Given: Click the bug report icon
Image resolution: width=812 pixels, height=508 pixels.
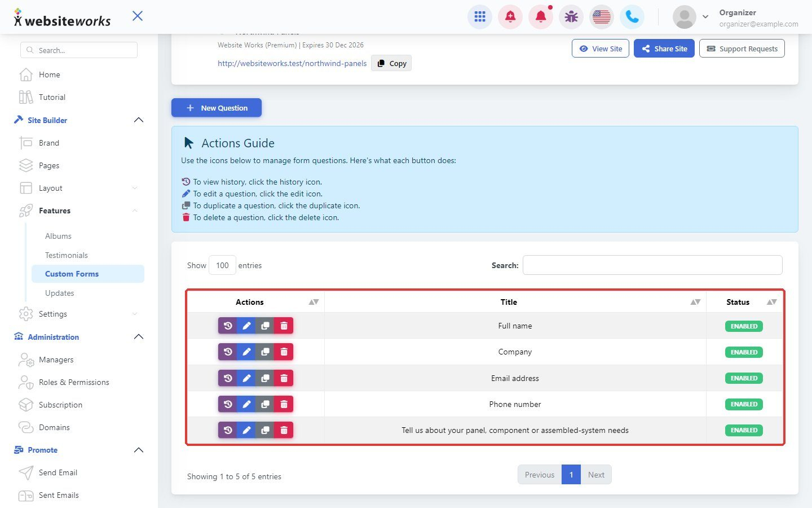Looking at the screenshot, I should pos(571,17).
